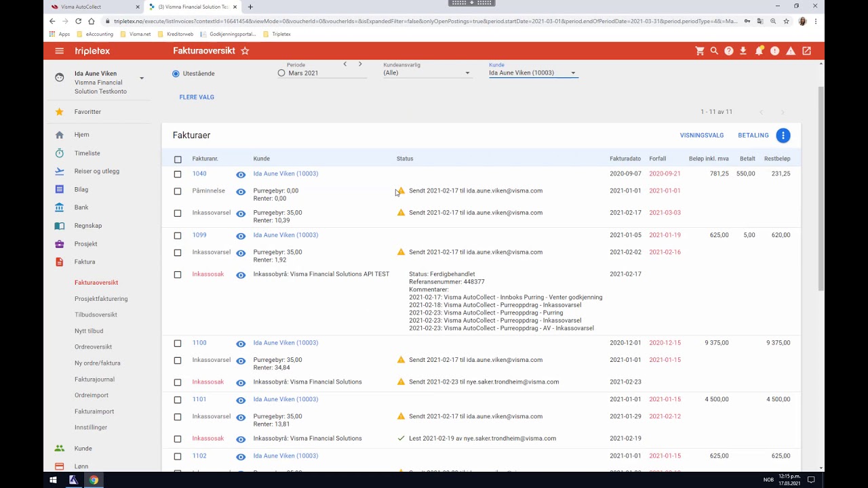Open Kunde Ida Aune Viken dropdown

click(533, 73)
